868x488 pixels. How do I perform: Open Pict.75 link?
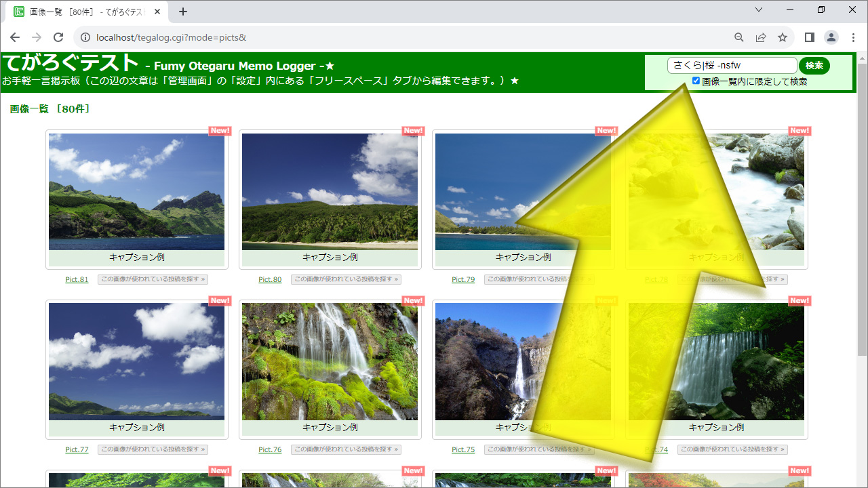(463, 449)
